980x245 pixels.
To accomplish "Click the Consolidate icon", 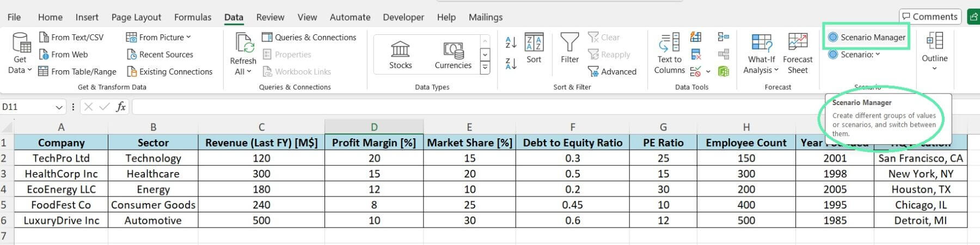I will 723,37.
